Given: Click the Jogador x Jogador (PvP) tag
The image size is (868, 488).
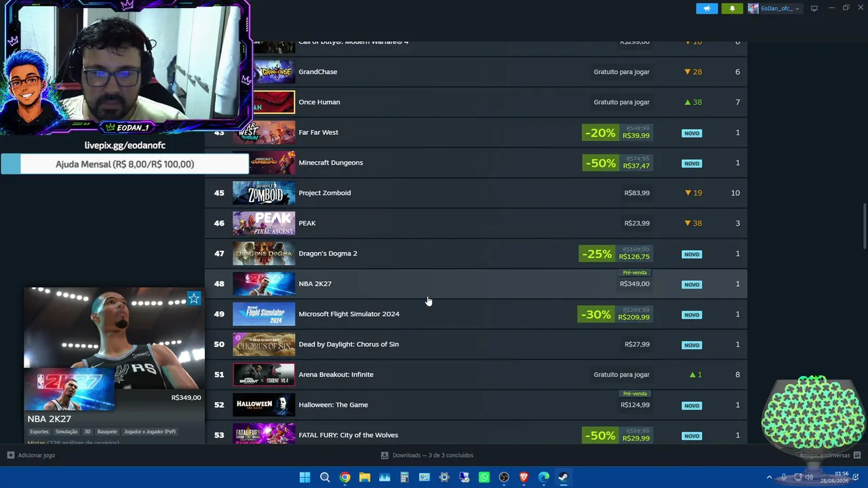Looking at the screenshot, I should click(150, 432).
